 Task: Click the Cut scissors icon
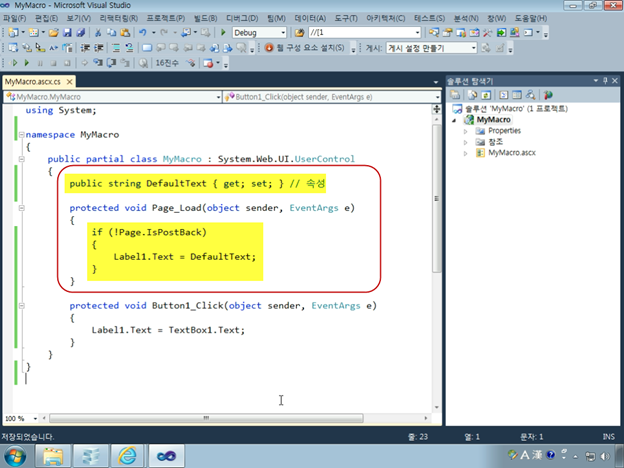click(x=98, y=33)
